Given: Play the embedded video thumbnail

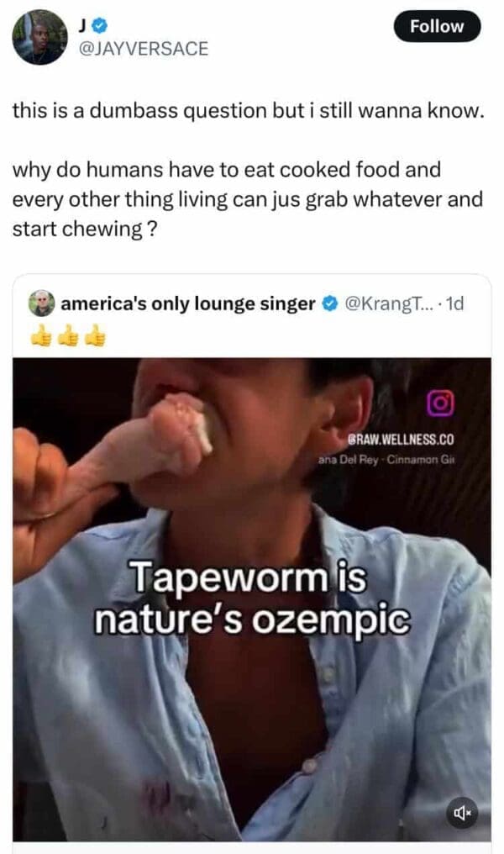Looking at the screenshot, I should [x=252, y=599].
